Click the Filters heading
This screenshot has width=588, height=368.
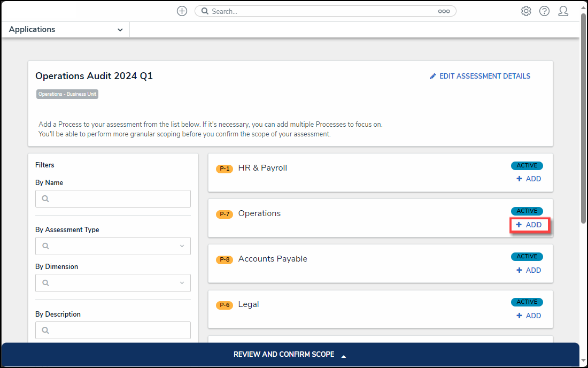coord(44,165)
